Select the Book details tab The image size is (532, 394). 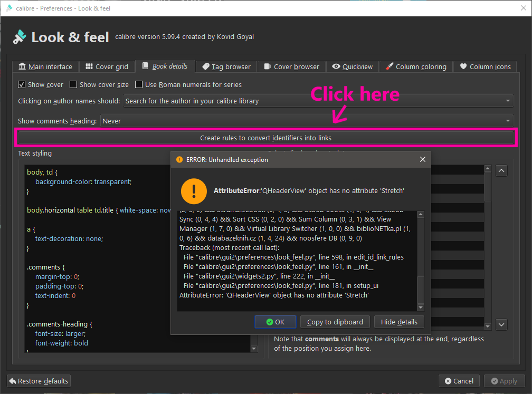click(x=165, y=66)
